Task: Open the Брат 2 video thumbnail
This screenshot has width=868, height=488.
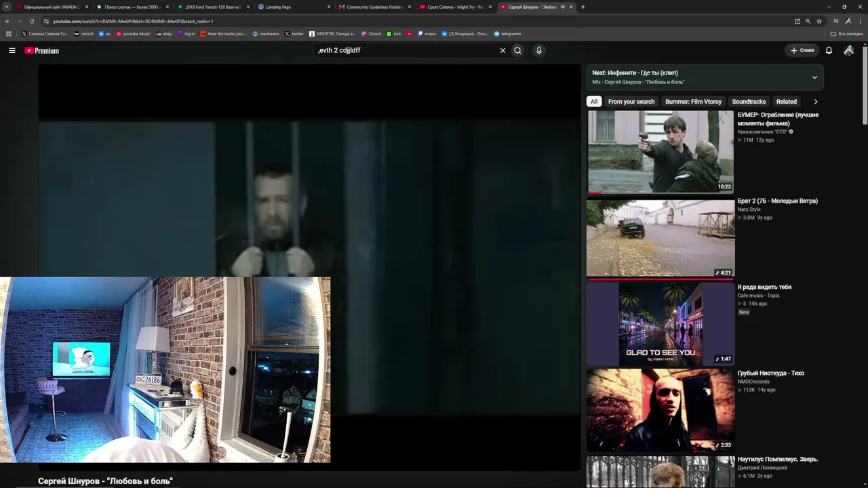Action: tap(660, 238)
